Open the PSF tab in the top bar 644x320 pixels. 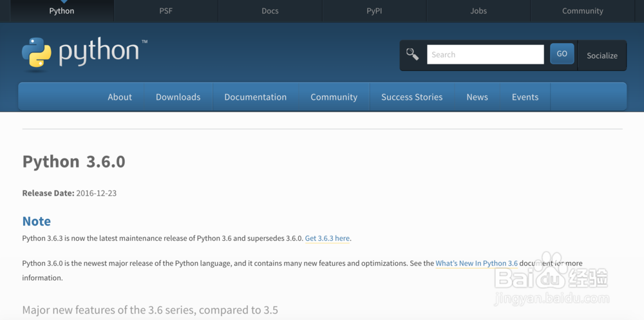[x=166, y=11]
